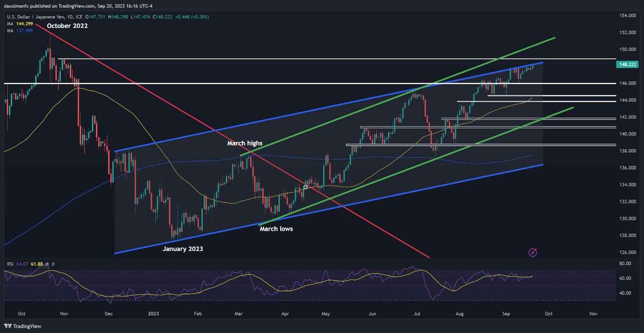
Task: Click the "Feb" time axis label
Action: (199, 313)
